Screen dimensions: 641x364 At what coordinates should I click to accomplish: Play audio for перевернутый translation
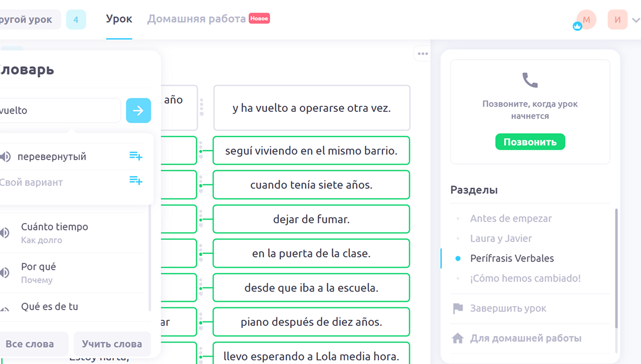5,157
